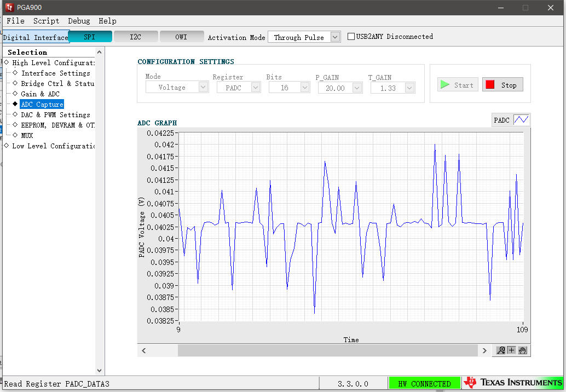566x392 pixels.
Task: Click the Read Register PADC_DATA3 status text
Action: (x=57, y=384)
